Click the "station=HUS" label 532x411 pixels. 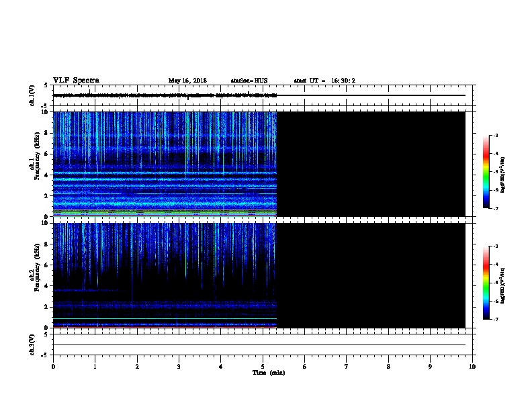[x=249, y=81]
